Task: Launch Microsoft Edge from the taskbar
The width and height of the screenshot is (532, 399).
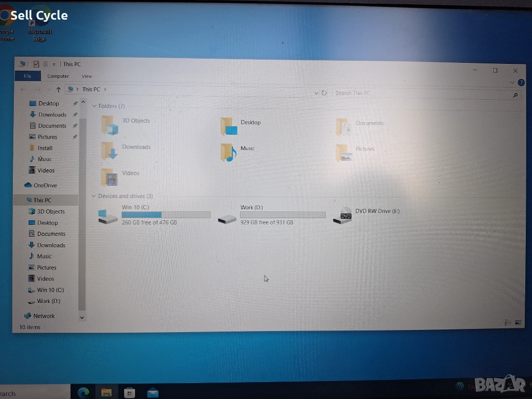Action: [x=83, y=392]
